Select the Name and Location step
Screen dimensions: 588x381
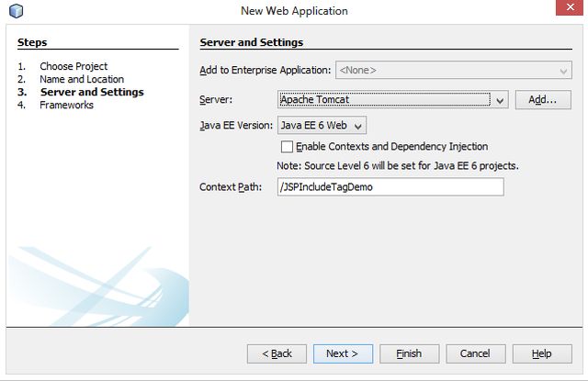[x=82, y=79]
